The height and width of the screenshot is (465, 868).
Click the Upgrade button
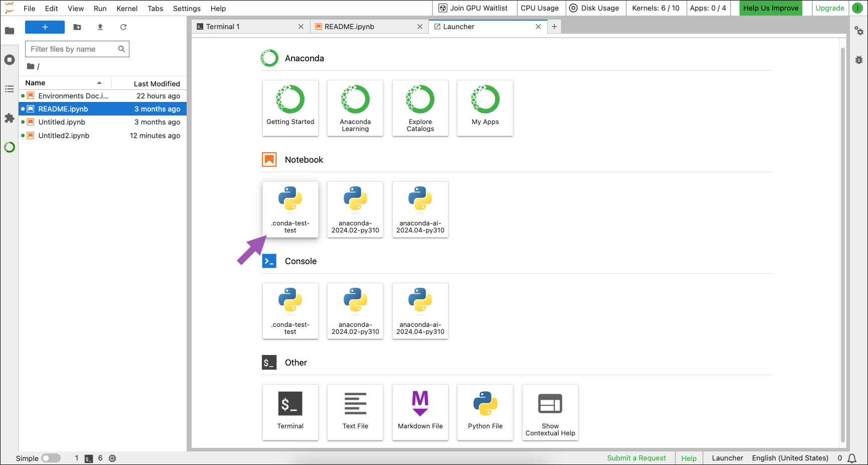coord(830,8)
